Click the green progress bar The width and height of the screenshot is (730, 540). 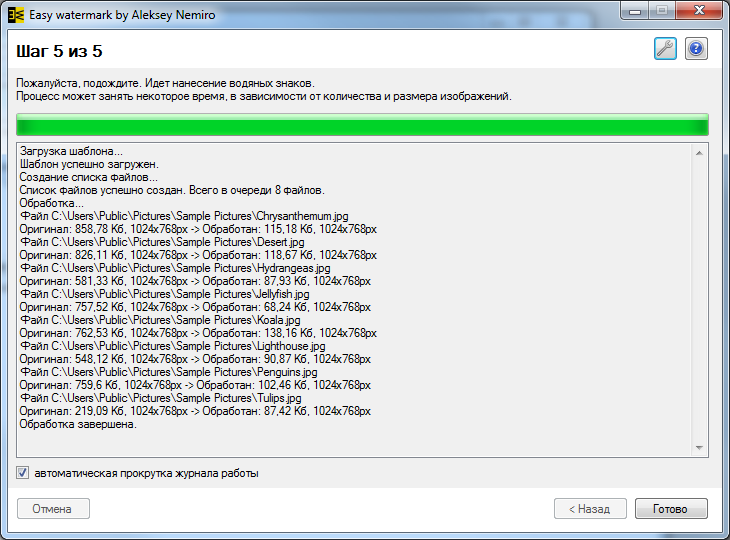(x=362, y=125)
